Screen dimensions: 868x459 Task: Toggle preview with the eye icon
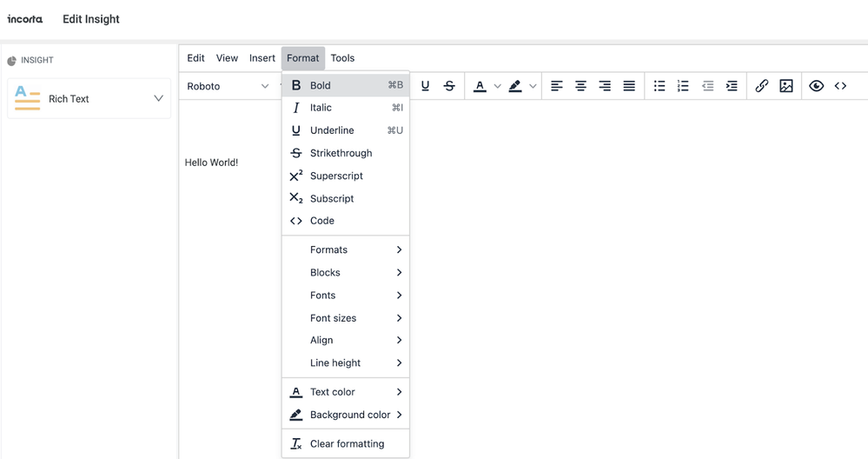pos(816,86)
